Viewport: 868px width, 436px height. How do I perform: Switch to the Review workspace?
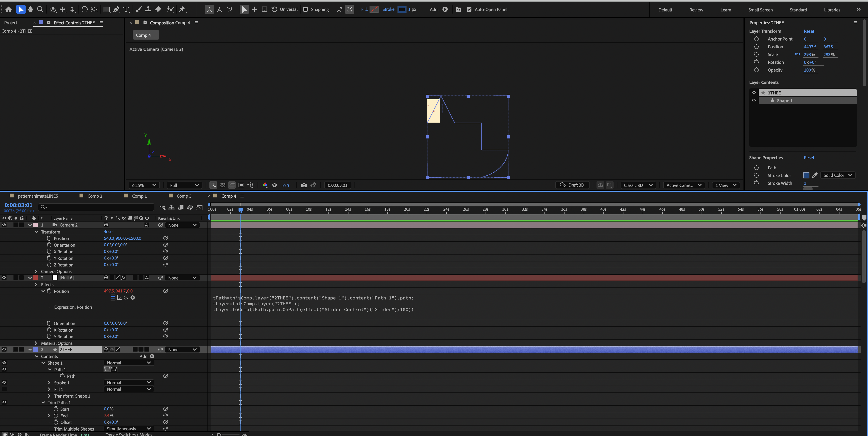pyautogui.click(x=696, y=10)
